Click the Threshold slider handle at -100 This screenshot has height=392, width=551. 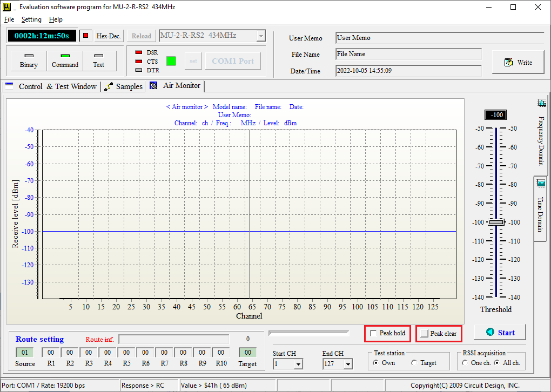click(x=496, y=222)
